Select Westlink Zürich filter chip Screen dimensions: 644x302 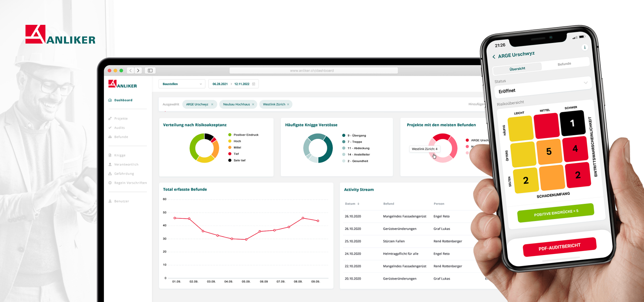(x=276, y=104)
